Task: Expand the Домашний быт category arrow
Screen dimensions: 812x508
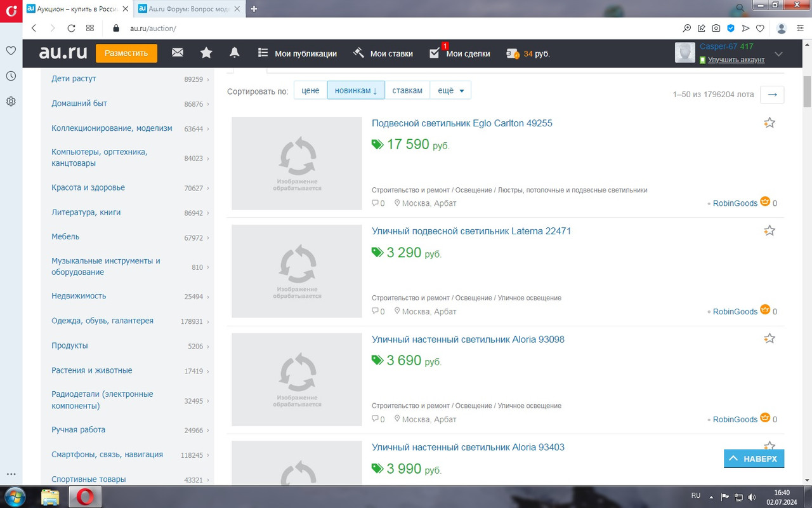Action: pyautogui.click(x=208, y=104)
